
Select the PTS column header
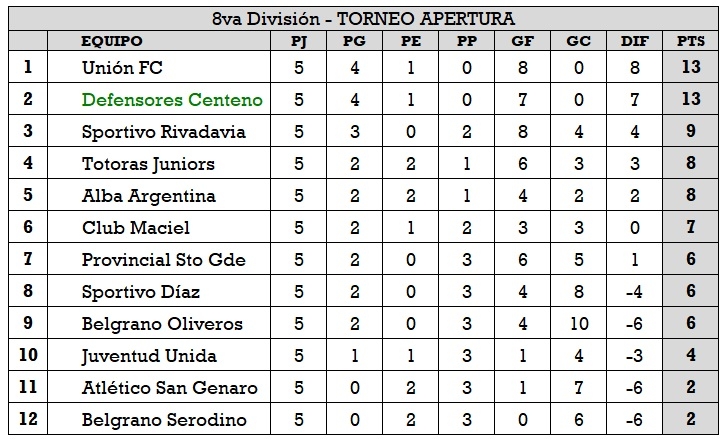(689, 41)
